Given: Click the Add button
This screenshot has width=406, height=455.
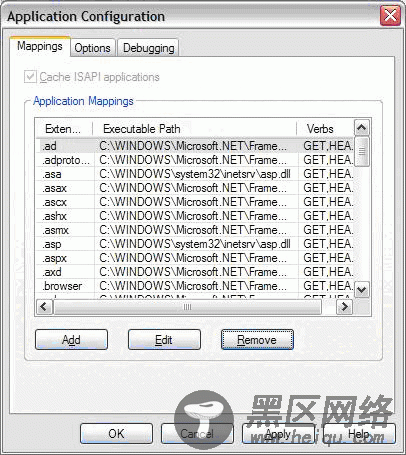Looking at the screenshot, I should click(71, 340).
